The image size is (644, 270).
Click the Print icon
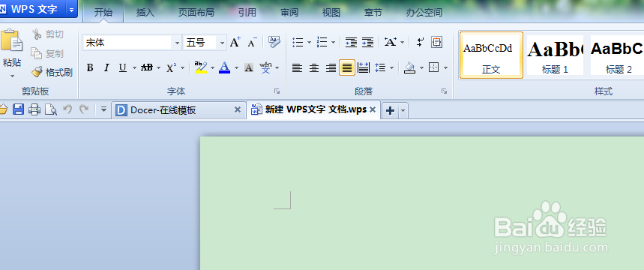pos(34,109)
